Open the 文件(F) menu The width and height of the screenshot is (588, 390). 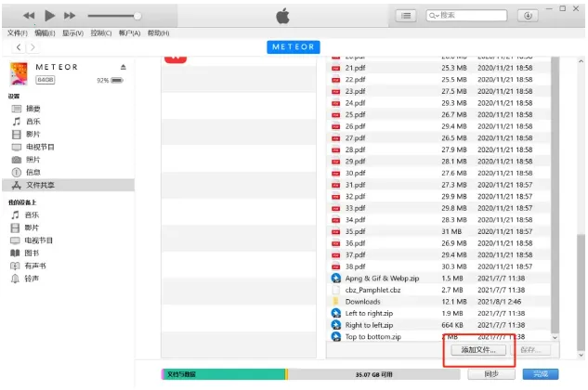click(x=17, y=32)
